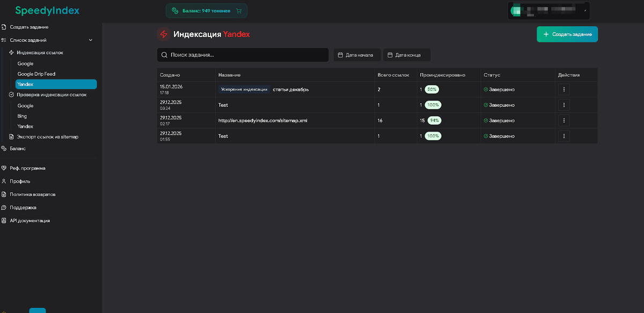Open Экспорт ссылок из sitemap
Image resolution: width=644 pixels, height=313 pixels.
(47, 137)
